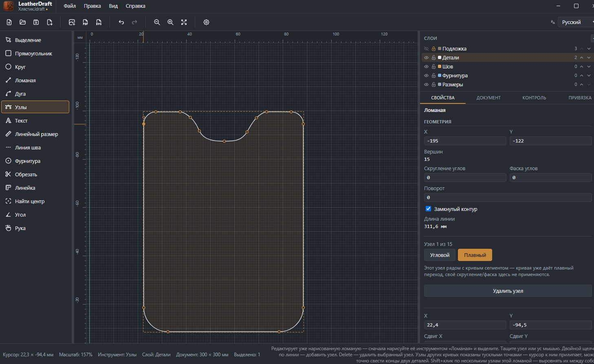Activate the Дуга tool
This screenshot has width=594, height=364.
35,94
